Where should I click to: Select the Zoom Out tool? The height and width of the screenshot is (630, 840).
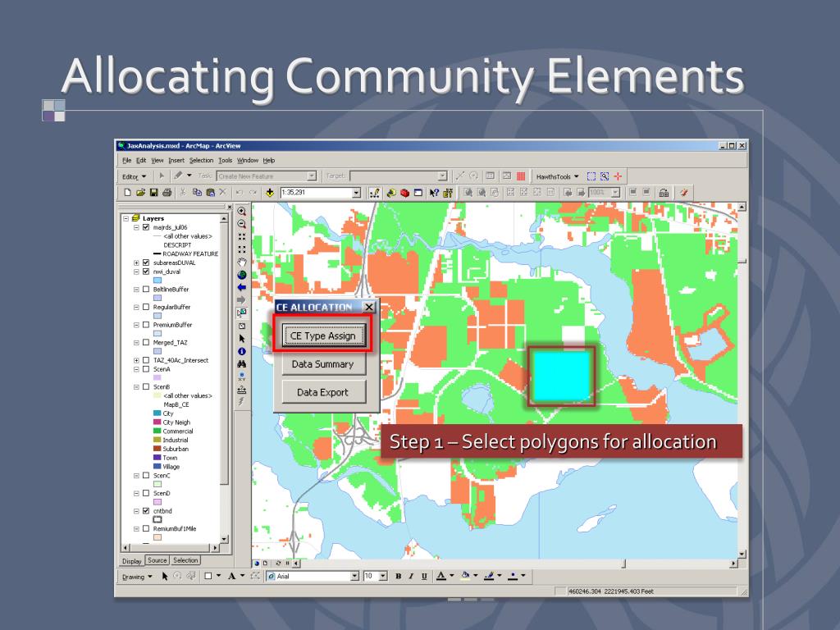point(242,224)
